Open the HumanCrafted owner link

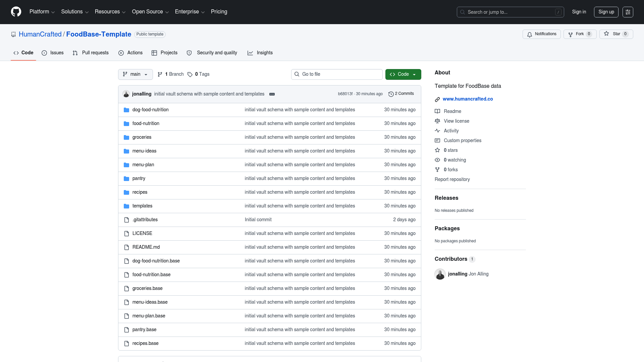click(x=40, y=35)
